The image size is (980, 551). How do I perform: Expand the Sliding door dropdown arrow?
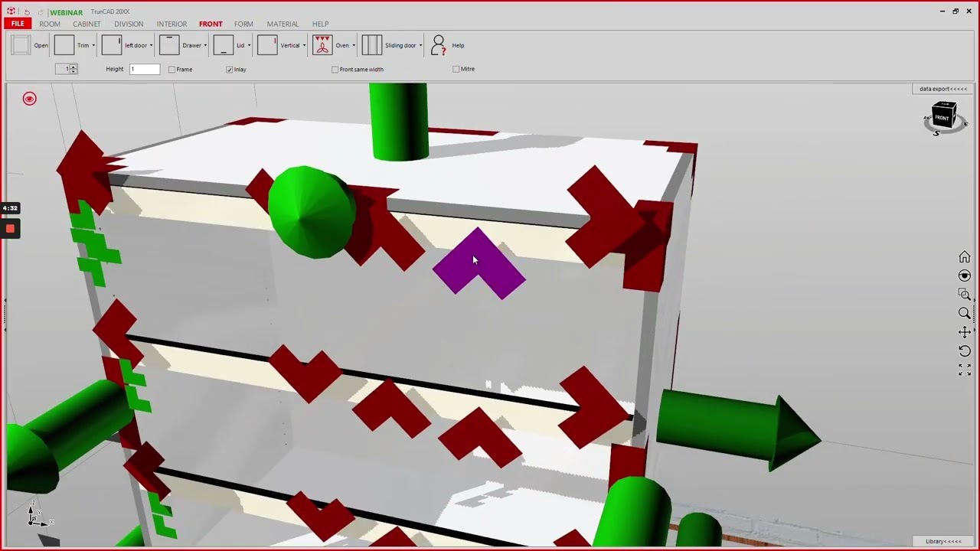[x=420, y=45]
